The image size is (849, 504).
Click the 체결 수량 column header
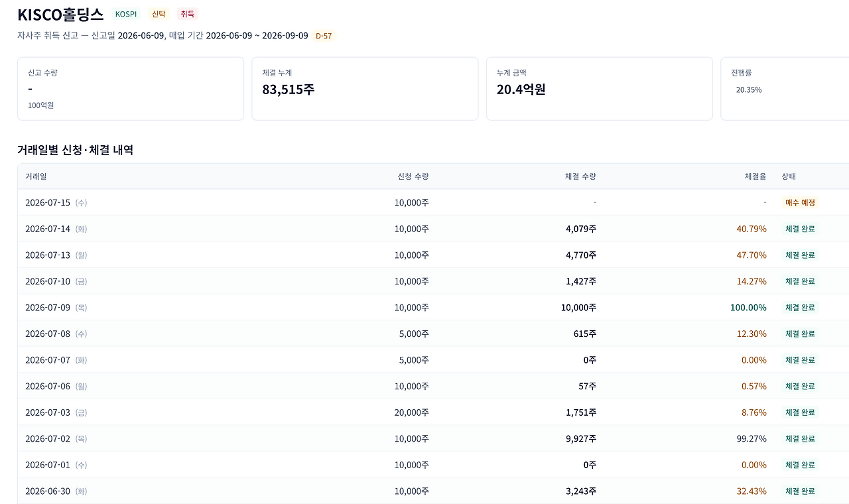[580, 176]
